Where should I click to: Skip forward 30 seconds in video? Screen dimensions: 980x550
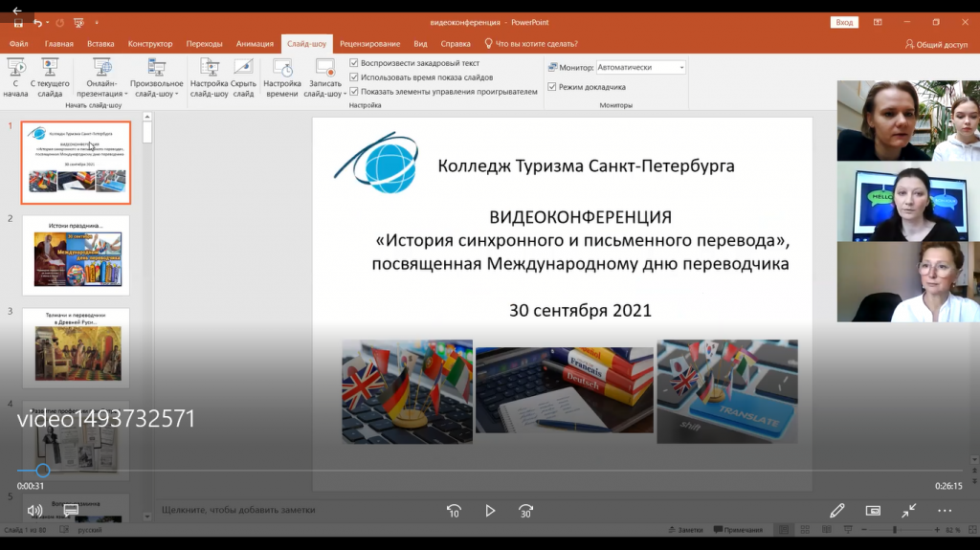click(x=526, y=511)
